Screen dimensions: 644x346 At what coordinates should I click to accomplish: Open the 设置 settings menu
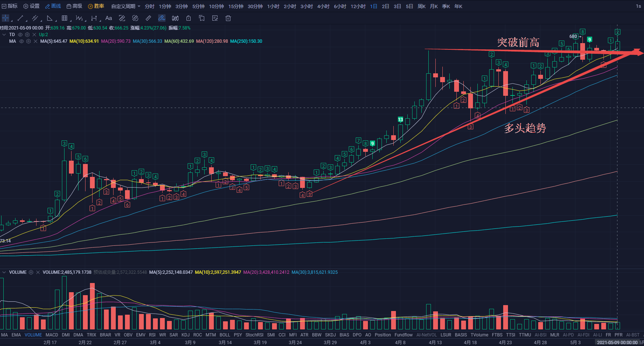pyautogui.click(x=31, y=6)
